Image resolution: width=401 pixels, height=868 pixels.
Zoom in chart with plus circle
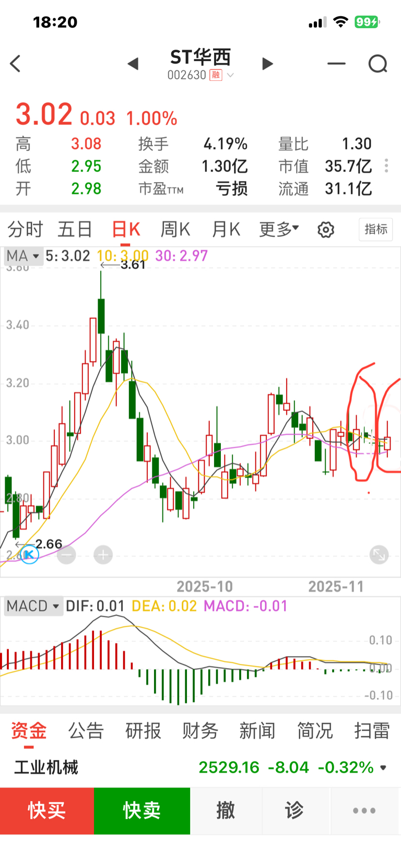[103, 555]
